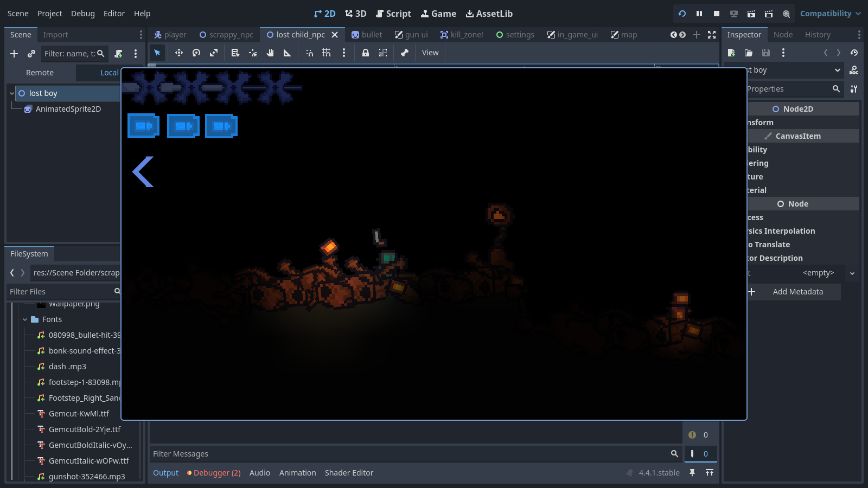The image size is (868, 488).
Task: Activate the Pan (hand) tool
Action: point(270,53)
